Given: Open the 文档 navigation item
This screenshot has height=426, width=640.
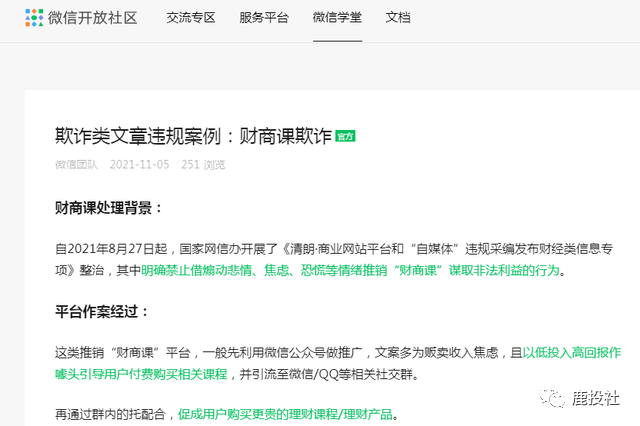Looking at the screenshot, I should point(398,18).
